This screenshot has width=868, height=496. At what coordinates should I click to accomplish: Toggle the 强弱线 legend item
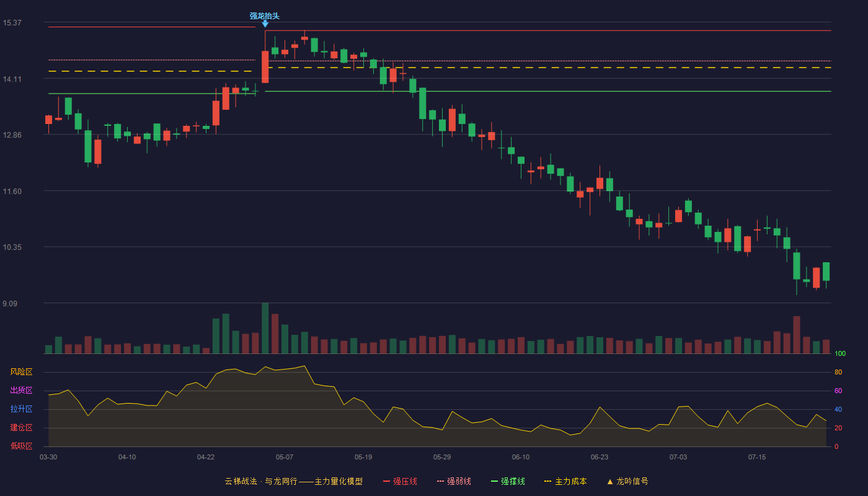click(x=454, y=481)
